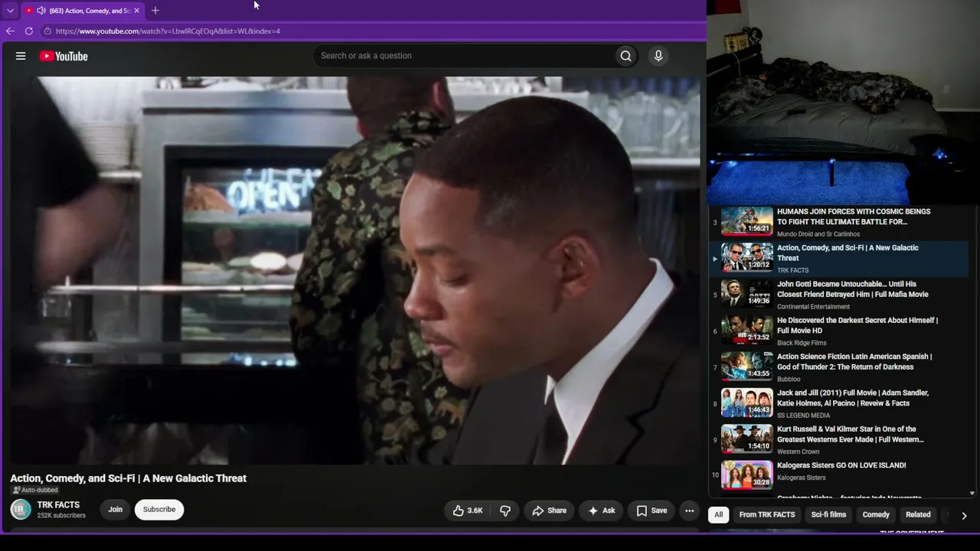980x551 pixels.
Task: Open the TRK FACTS channel avatar
Action: pyautogui.click(x=21, y=510)
